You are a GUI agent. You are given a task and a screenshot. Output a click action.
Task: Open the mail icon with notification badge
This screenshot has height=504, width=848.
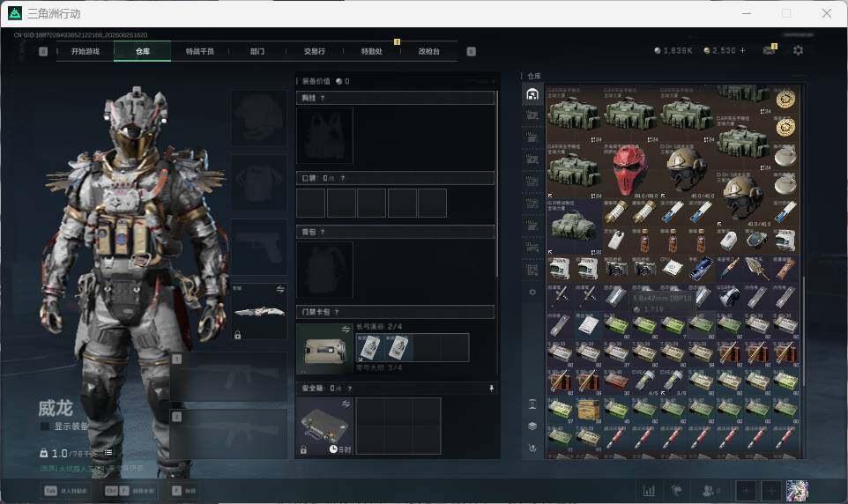point(769,50)
